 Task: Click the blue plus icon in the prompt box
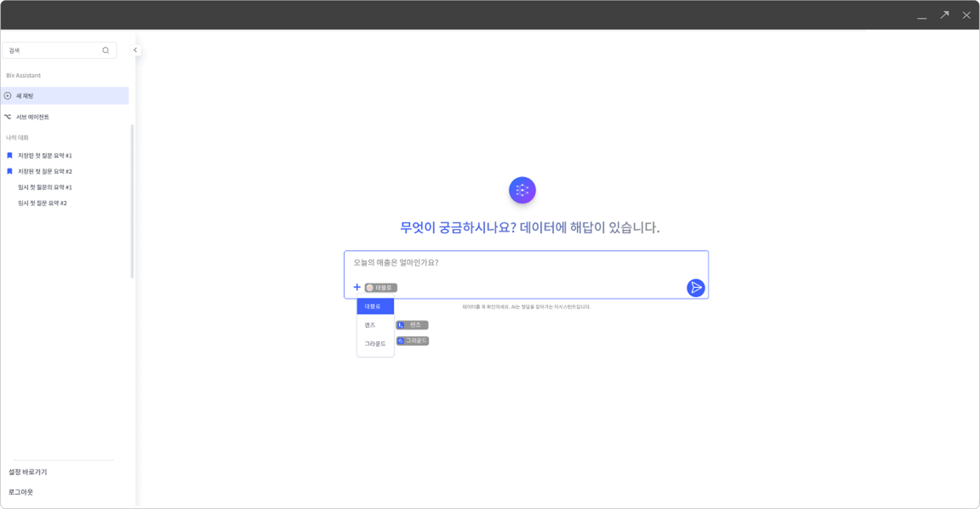point(357,287)
